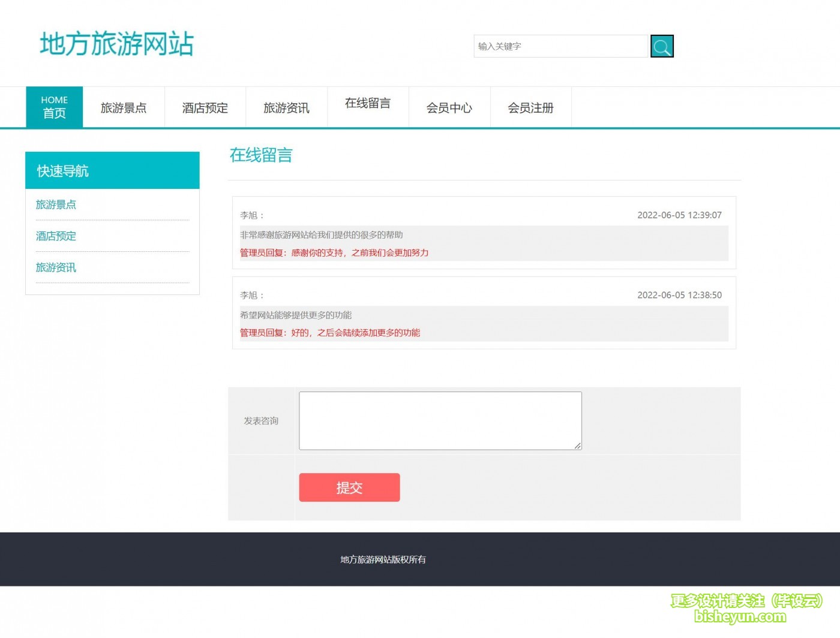
Task: Open the 酒店预定 navigation tab
Action: pyautogui.click(x=205, y=107)
